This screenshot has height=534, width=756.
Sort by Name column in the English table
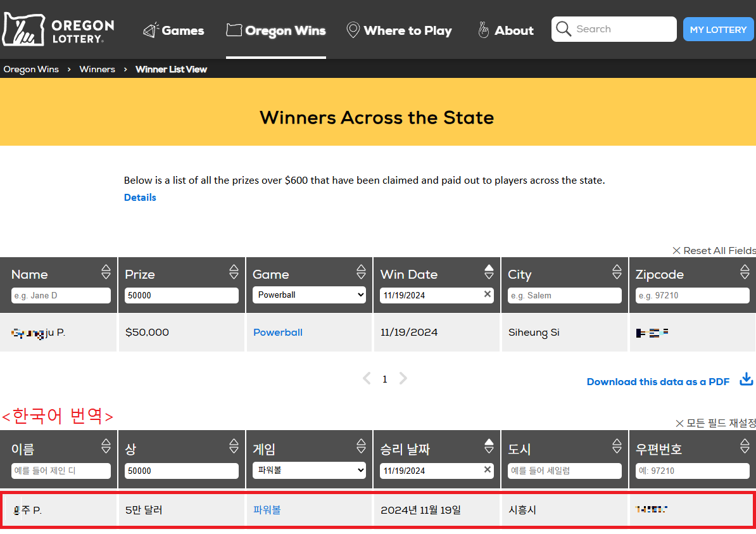coord(106,272)
